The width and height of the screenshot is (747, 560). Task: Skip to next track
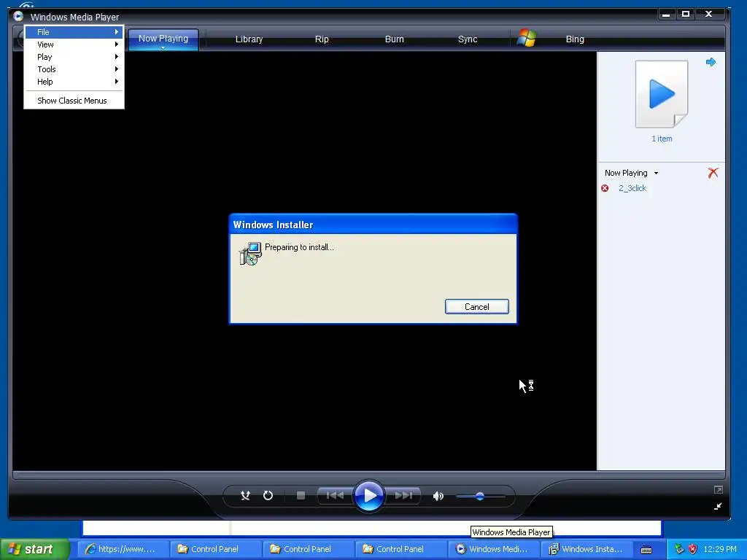tap(403, 496)
